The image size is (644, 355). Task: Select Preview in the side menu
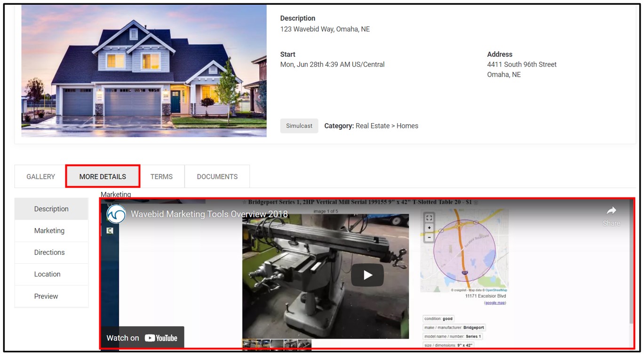(x=51, y=296)
